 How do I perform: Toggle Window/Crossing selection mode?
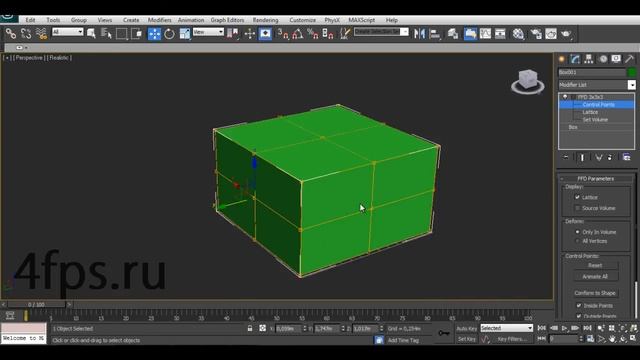(x=137, y=33)
